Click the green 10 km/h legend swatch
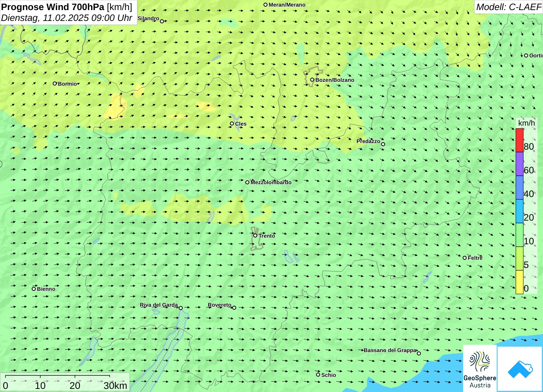 pyautogui.click(x=519, y=235)
